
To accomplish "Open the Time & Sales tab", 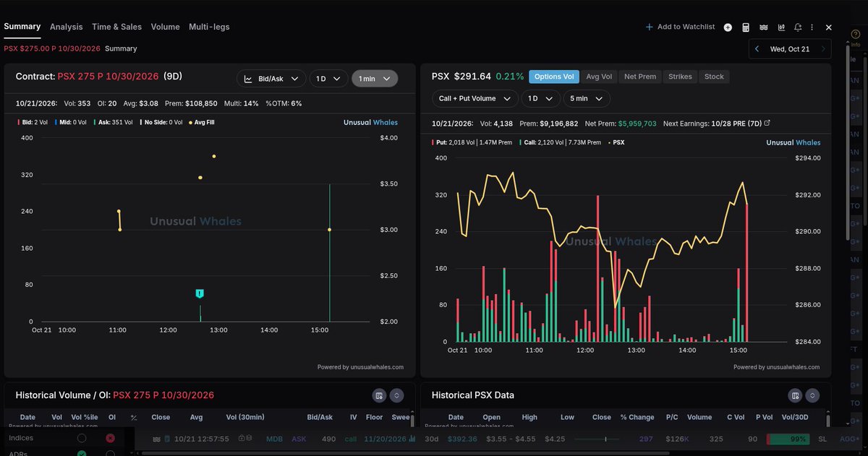I will (x=116, y=27).
